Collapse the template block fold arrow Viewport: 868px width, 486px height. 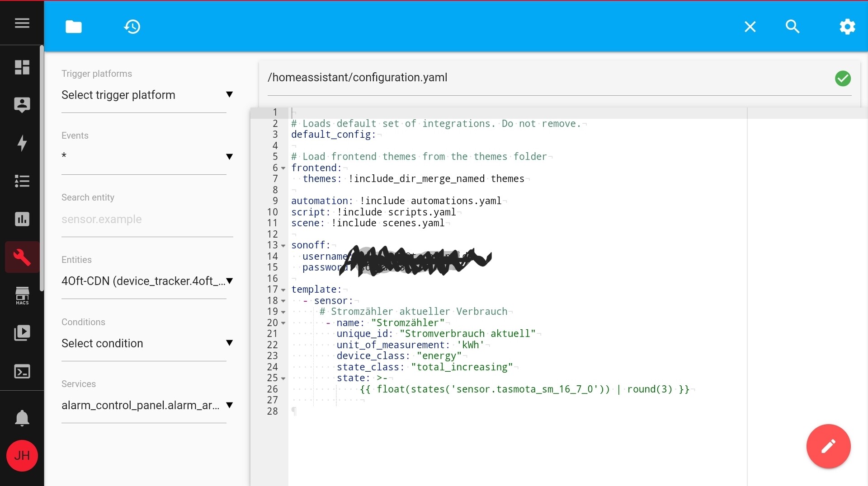tap(283, 290)
